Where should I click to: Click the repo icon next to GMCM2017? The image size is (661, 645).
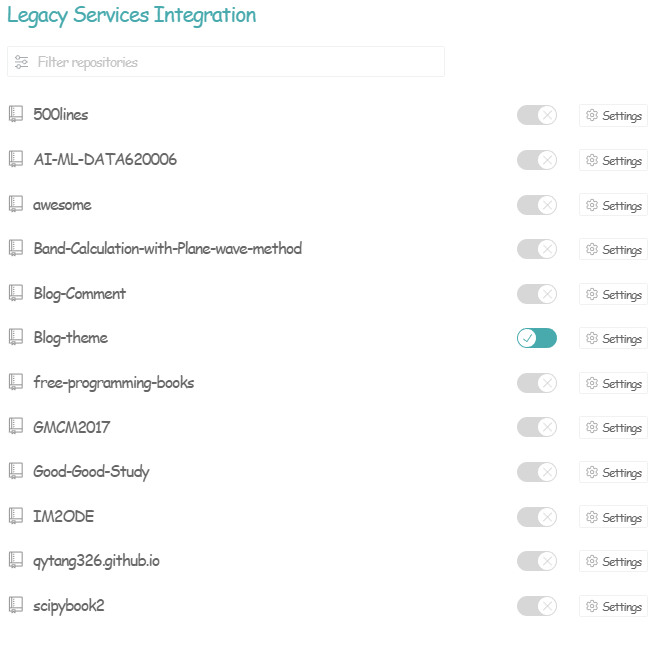15,427
